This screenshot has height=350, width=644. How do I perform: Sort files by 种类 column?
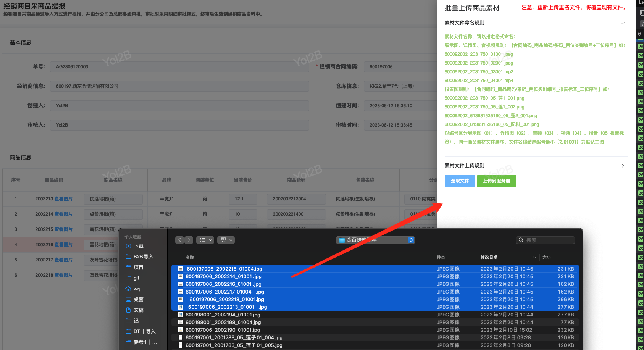pyautogui.click(x=441, y=258)
